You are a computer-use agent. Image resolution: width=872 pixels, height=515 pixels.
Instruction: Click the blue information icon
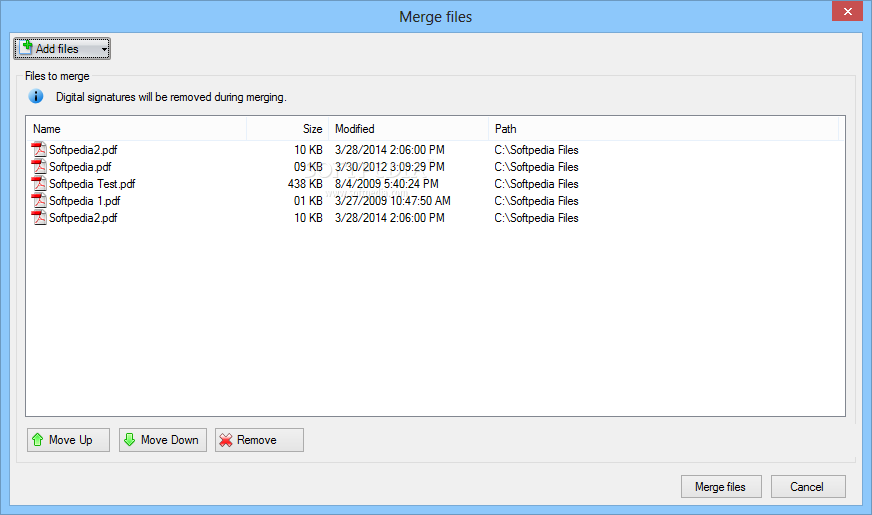pos(36,96)
